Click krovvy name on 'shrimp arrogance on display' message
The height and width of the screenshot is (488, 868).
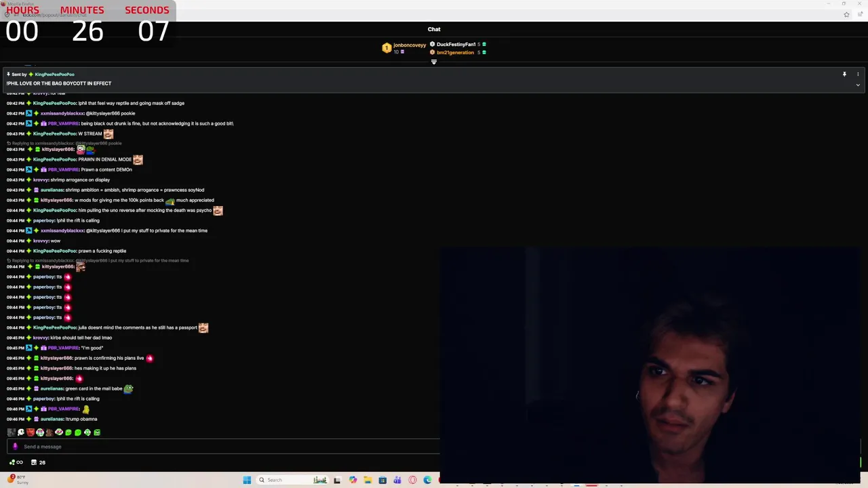pos(41,180)
